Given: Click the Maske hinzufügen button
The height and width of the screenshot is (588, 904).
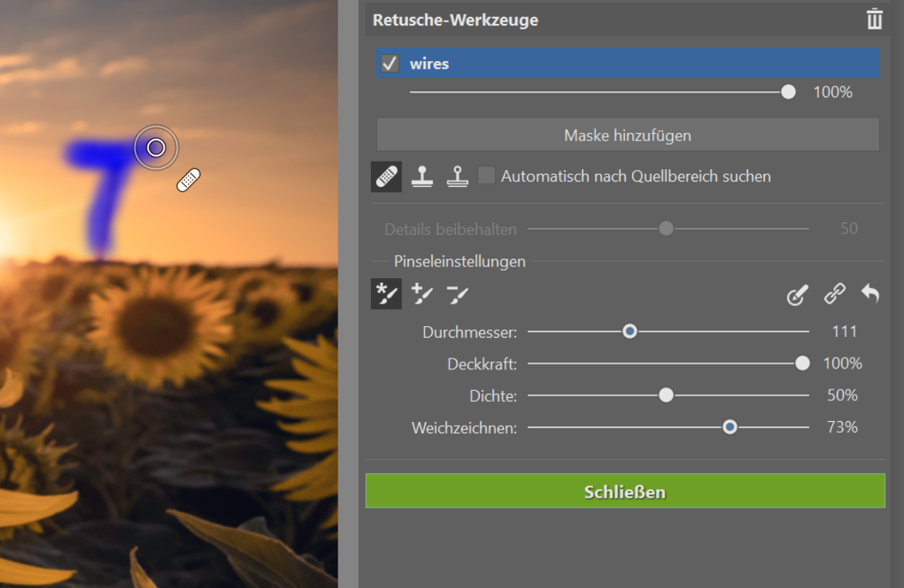Looking at the screenshot, I should tap(628, 135).
